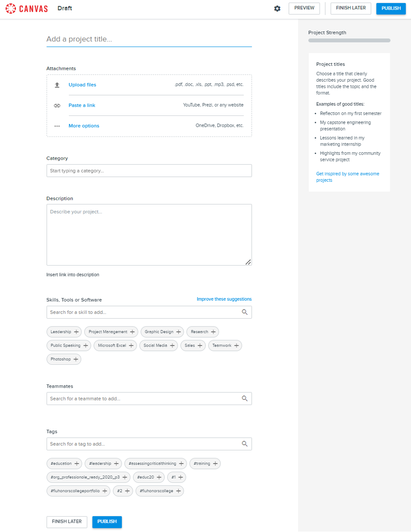Viewport: 411px width, 532px height.
Task: Click the Project Strength progress bar
Action: coord(349,40)
